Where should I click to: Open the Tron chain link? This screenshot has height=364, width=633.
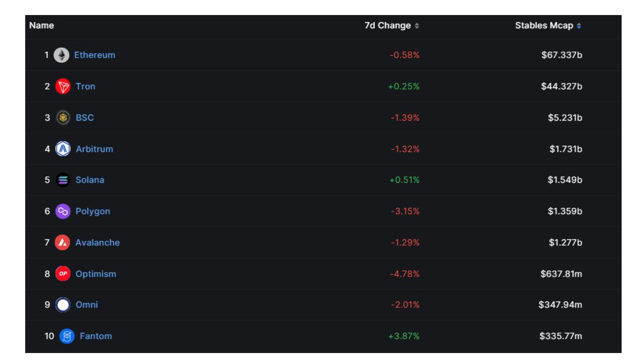(85, 87)
